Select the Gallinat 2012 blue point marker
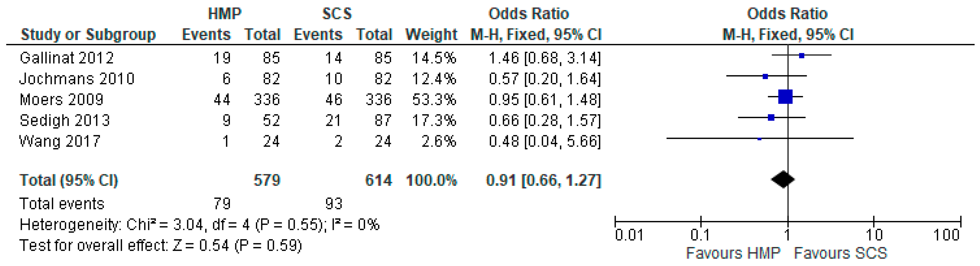The image size is (980, 266). pyautogui.click(x=802, y=56)
